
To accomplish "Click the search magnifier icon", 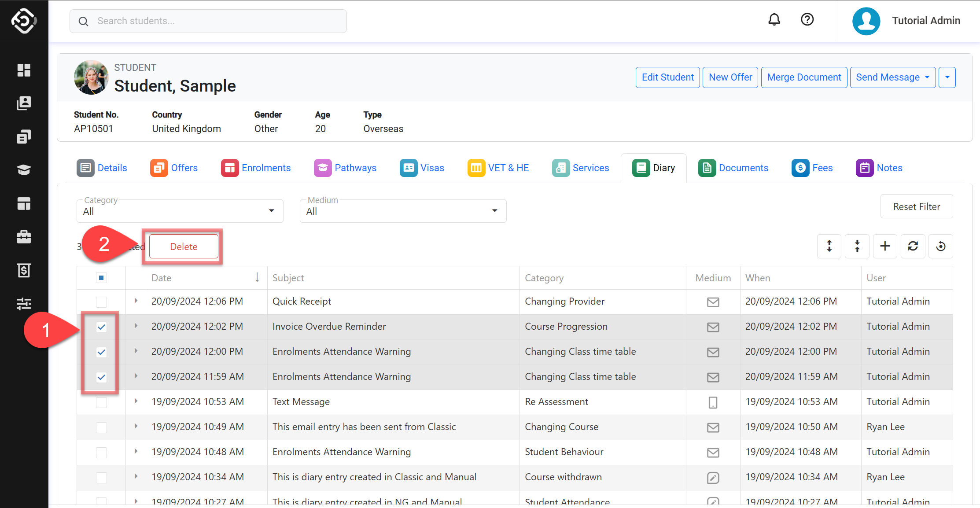I will click(x=83, y=21).
